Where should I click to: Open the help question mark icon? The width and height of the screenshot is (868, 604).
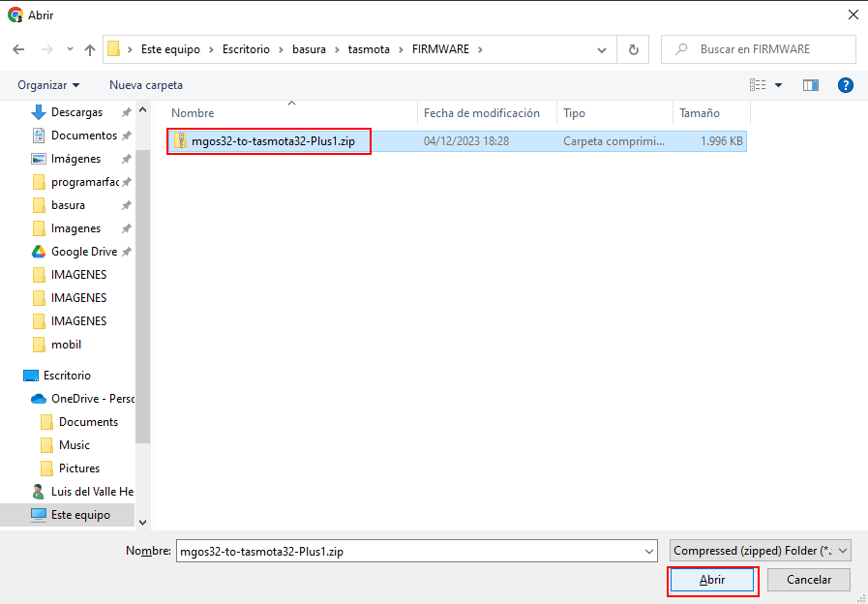845,85
